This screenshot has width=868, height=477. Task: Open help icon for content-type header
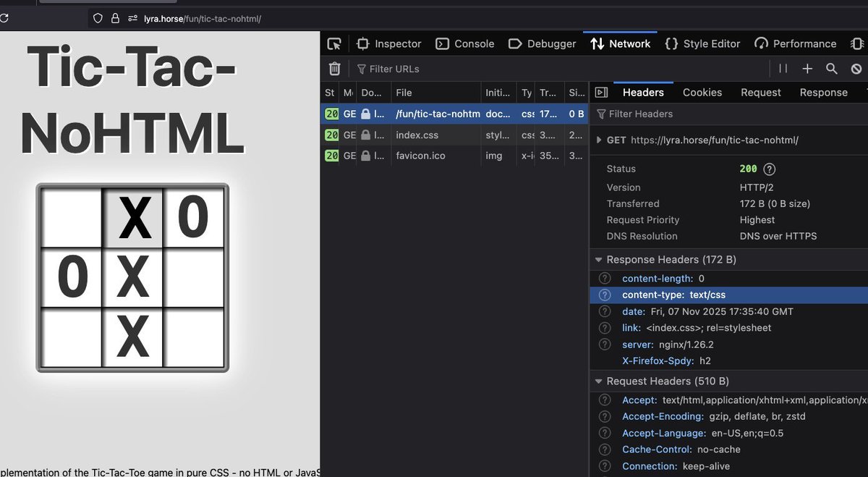(605, 295)
